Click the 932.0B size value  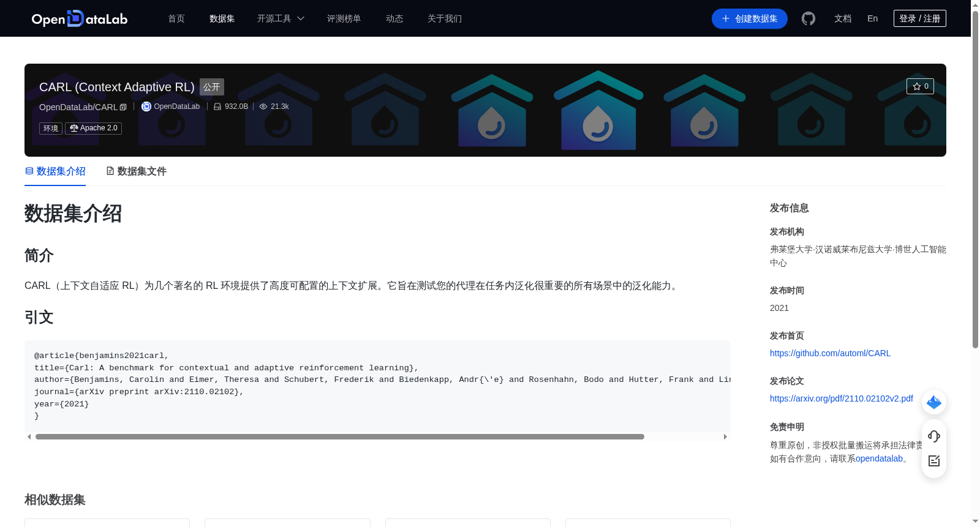pos(236,107)
